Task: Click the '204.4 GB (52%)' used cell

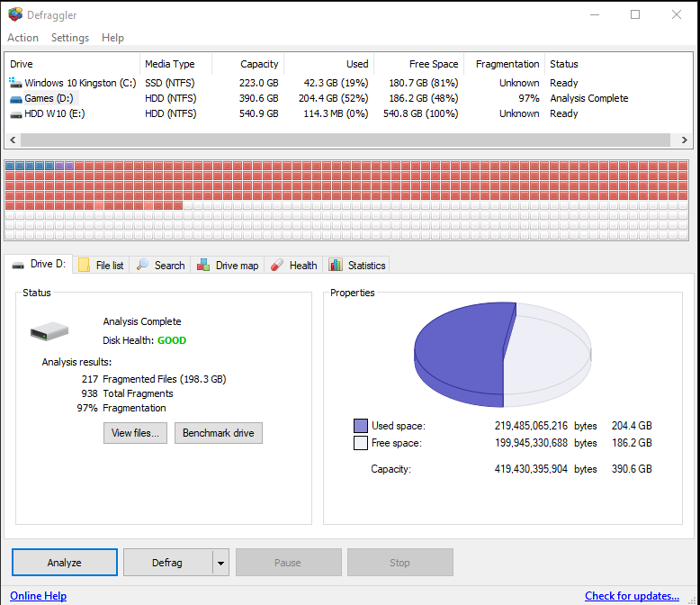Action: (x=334, y=98)
